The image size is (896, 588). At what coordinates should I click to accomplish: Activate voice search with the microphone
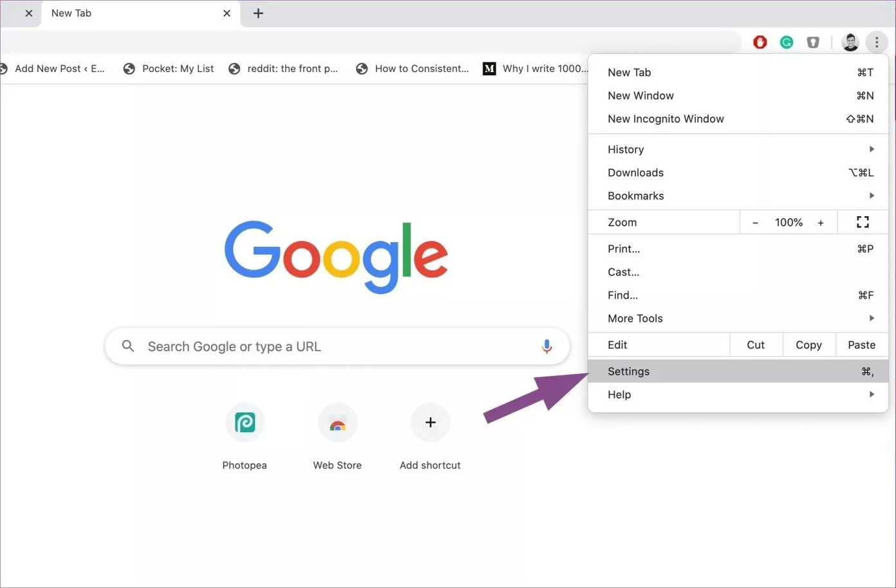tap(546, 346)
